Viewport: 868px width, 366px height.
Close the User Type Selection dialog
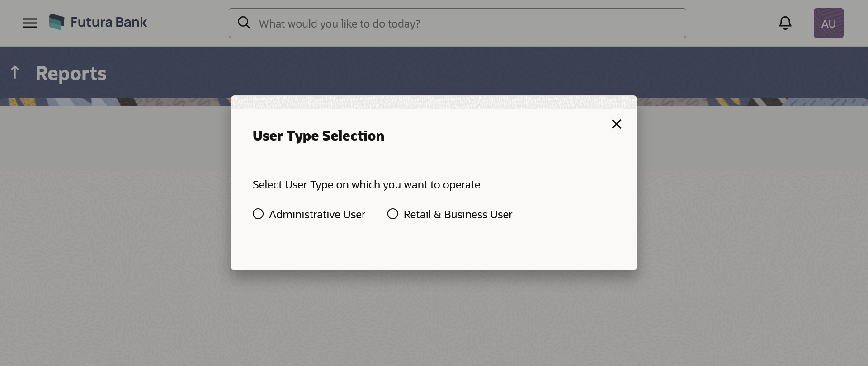[x=617, y=124]
